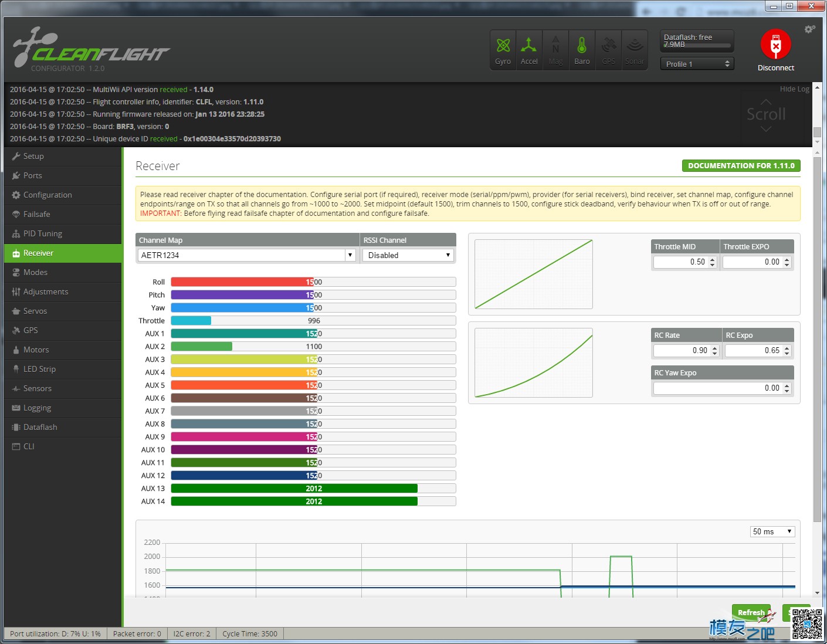Click the Accel sensor icon
Viewport: 827px width, 644px height.
[x=529, y=50]
